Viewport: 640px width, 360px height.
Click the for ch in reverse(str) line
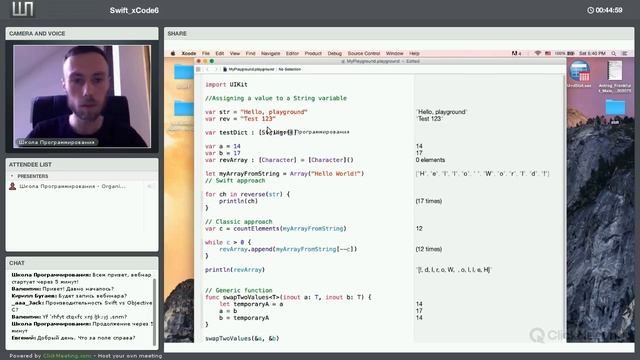[x=247, y=194]
